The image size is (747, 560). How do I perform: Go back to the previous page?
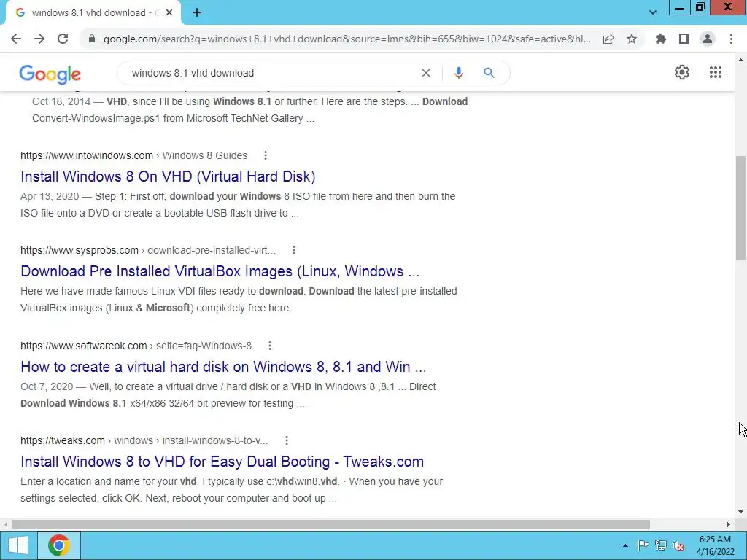tap(16, 39)
